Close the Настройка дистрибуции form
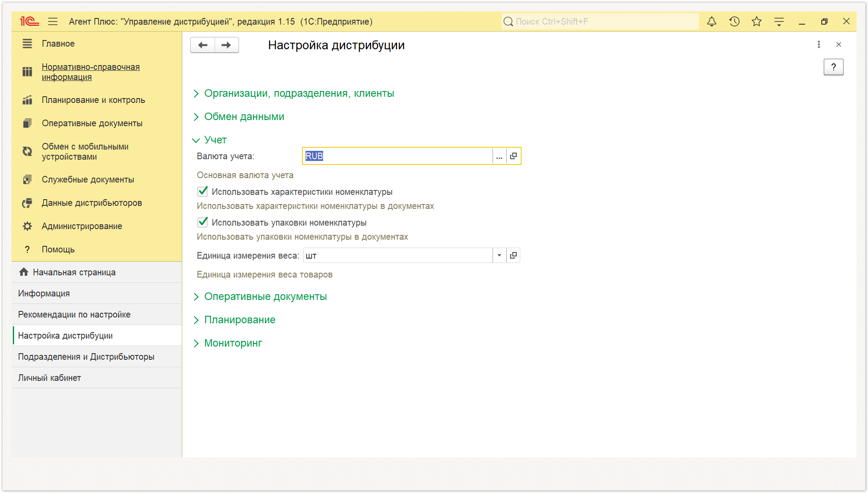Image resolution: width=868 pixels, height=493 pixels. tap(839, 44)
